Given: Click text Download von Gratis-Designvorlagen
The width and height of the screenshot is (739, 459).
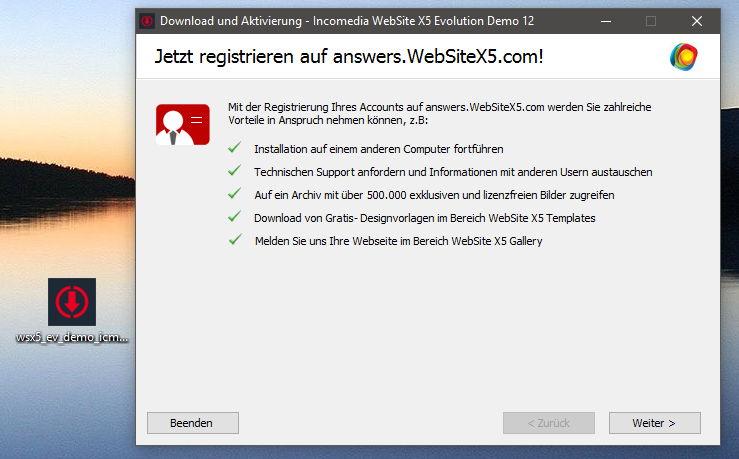Looking at the screenshot, I should (x=425, y=218).
